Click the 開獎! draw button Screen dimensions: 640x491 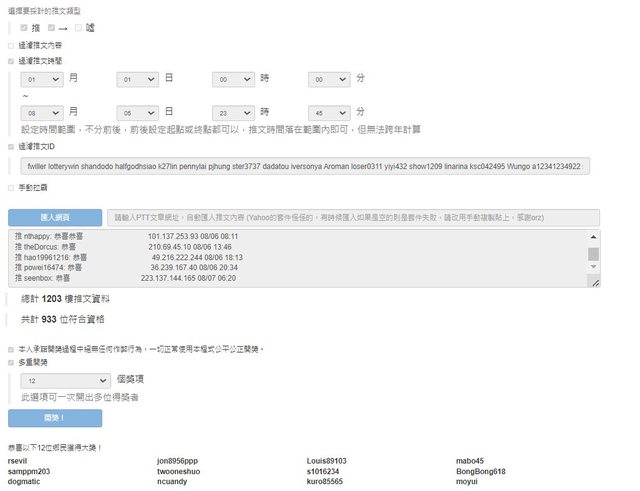55,418
